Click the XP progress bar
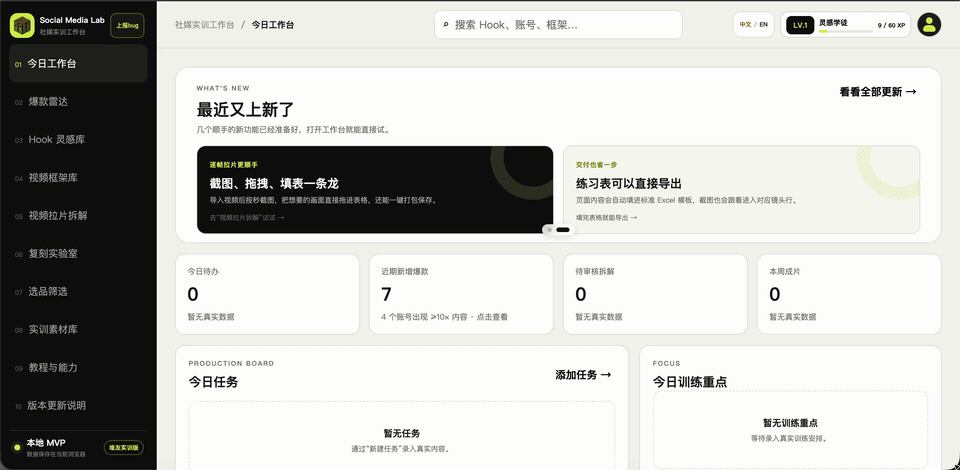The height and width of the screenshot is (470, 960). [x=846, y=31]
